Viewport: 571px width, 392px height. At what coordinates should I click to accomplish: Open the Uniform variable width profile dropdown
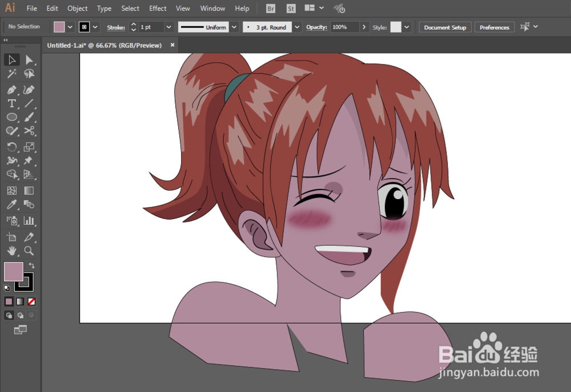(x=234, y=27)
